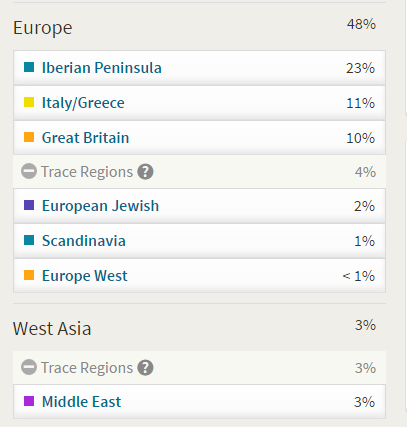Collapse the West Asia Trace Regions minus icon
The width and height of the screenshot is (407, 427).
[x=29, y=368]
